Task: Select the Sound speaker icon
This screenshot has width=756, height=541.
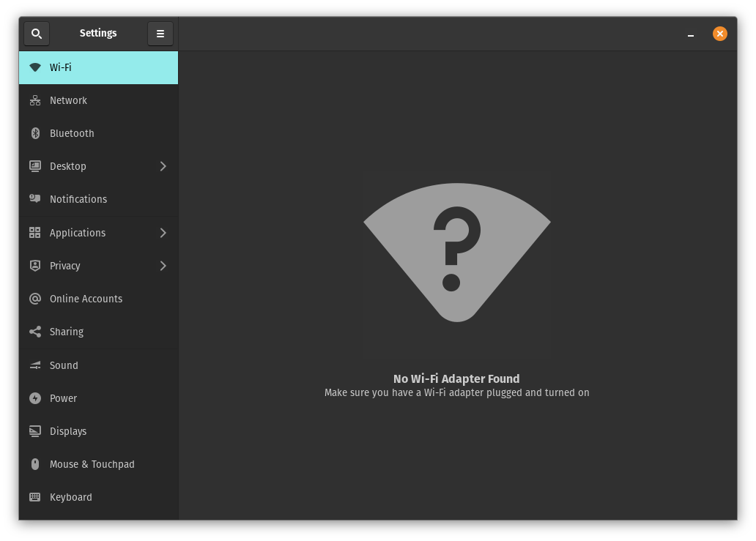Action: [x=35, y=365]
